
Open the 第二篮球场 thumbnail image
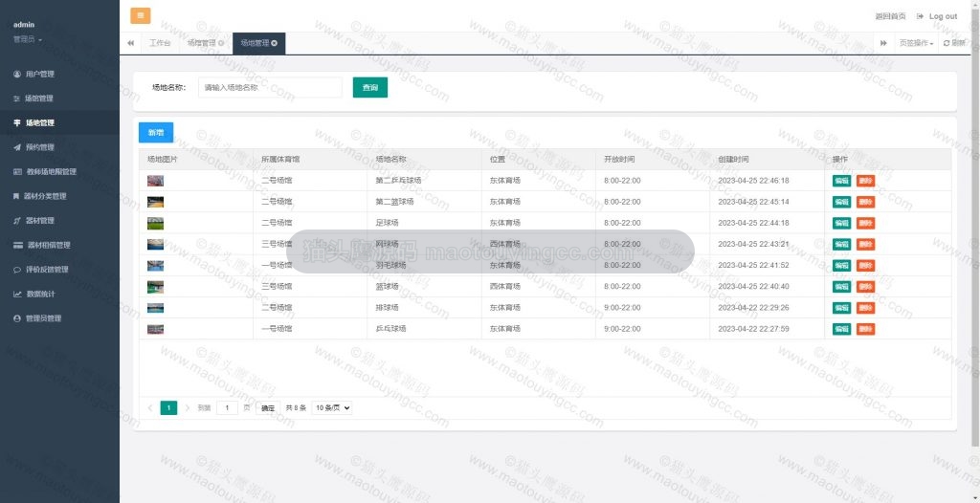point(156,202)
